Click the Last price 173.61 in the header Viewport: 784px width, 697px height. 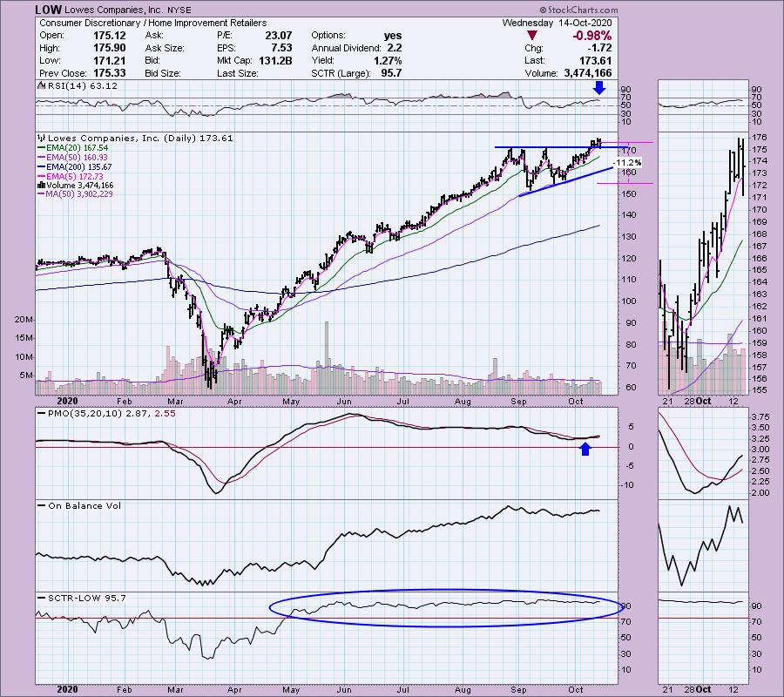pos(595,60)
